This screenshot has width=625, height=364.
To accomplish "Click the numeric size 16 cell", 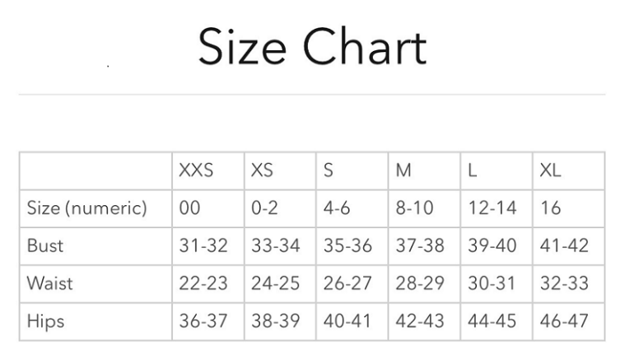I will tap(550, 208).
